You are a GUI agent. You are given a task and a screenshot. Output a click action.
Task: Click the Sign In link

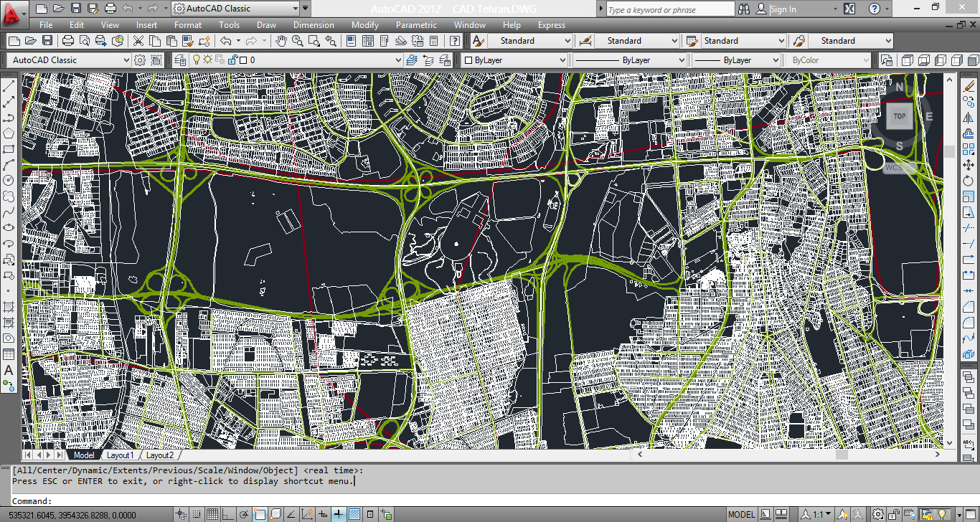point(783,9)
